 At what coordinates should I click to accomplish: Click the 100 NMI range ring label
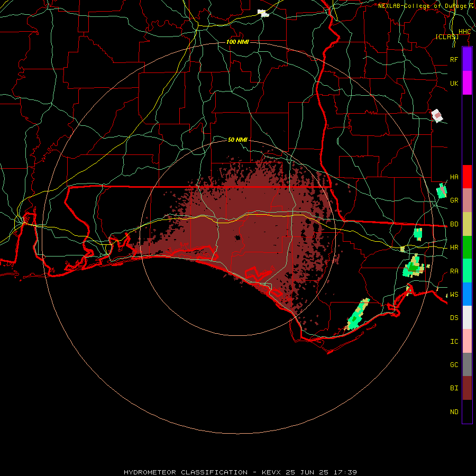(x=237, y=42)
